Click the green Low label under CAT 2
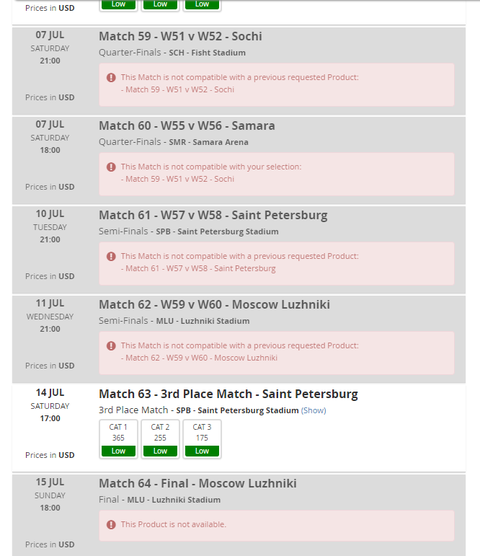Screen dimensions: 480x556 coord(160,451)
